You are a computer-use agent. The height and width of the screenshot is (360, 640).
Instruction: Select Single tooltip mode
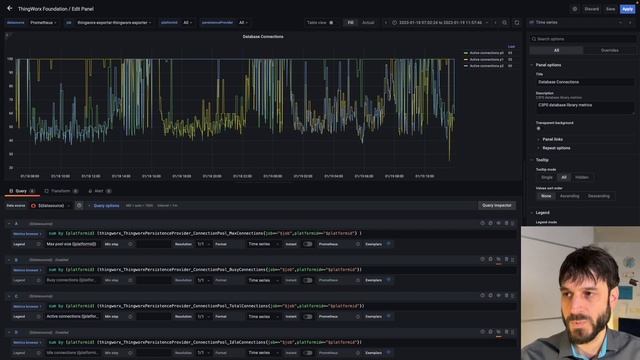point(547,178)
